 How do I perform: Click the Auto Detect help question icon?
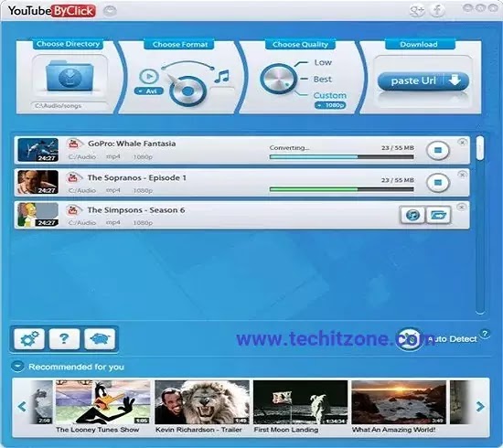pos(485,334)
